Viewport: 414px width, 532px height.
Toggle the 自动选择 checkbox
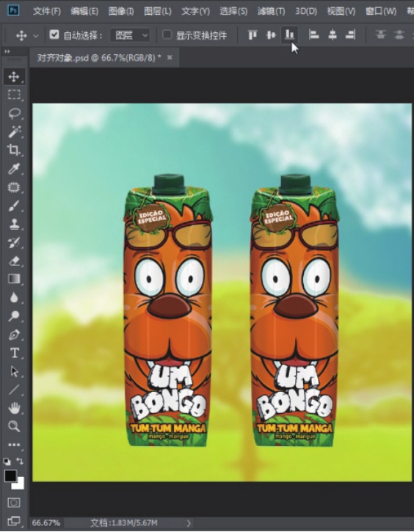(x=54, y=34)
